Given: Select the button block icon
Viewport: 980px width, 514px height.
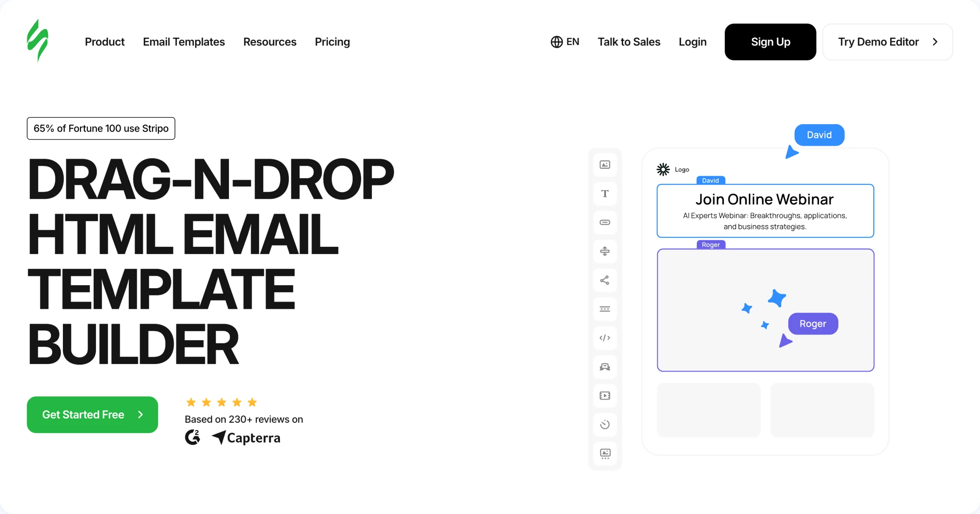Looking at the screenshot, I should pos(605,222).
